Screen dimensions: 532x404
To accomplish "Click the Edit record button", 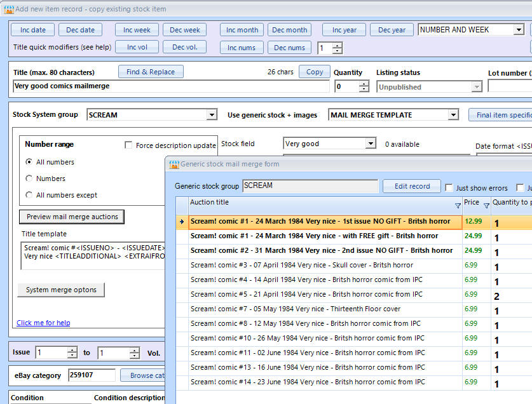I will (x=412, y=186).
